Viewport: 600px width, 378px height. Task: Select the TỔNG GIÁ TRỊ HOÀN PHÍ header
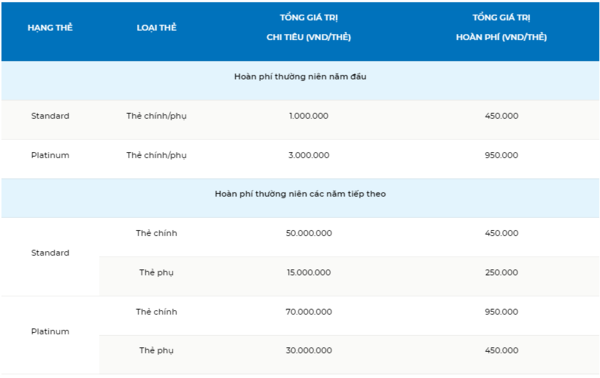pyautogui.click(x=501, y=27)
